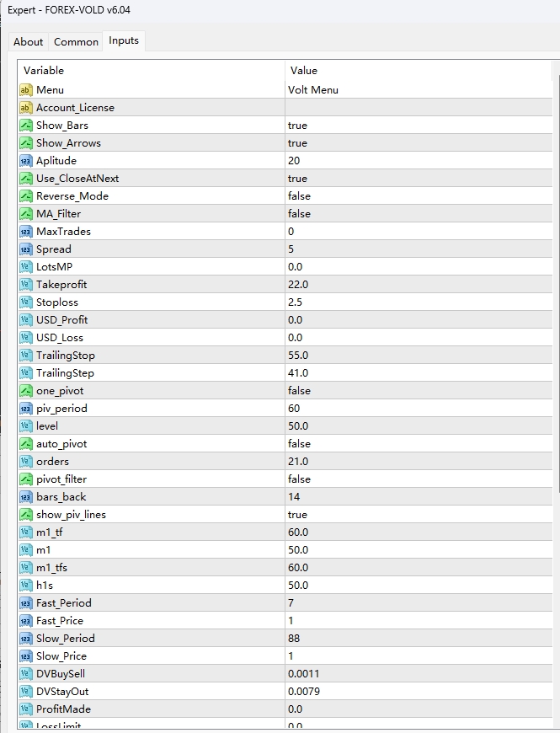Open the one_pivot value dropdown

[379, 390]
